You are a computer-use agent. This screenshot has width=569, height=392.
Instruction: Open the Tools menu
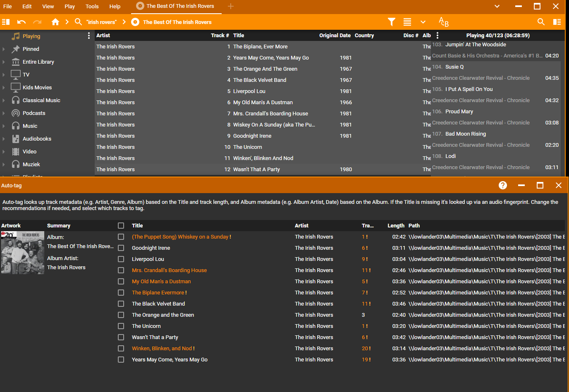coord(92,6)
